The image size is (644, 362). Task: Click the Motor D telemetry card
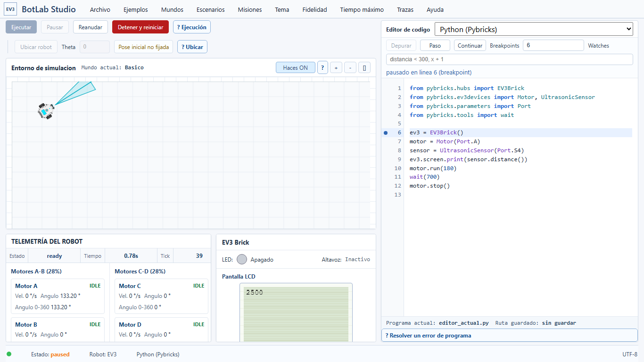pyautogui.click(x=161, y=330)
